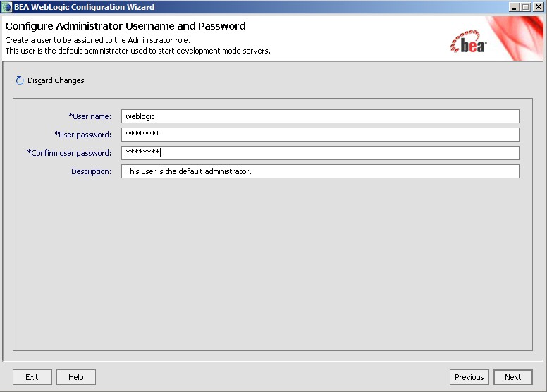This screenshot has height=392, width=547.
Task: Click the '*Confirm user password:' label
Action: tap(69, 153)
